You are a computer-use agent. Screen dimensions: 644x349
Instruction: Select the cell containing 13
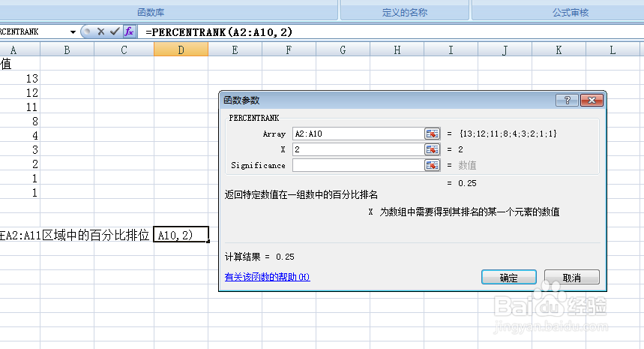19,78
